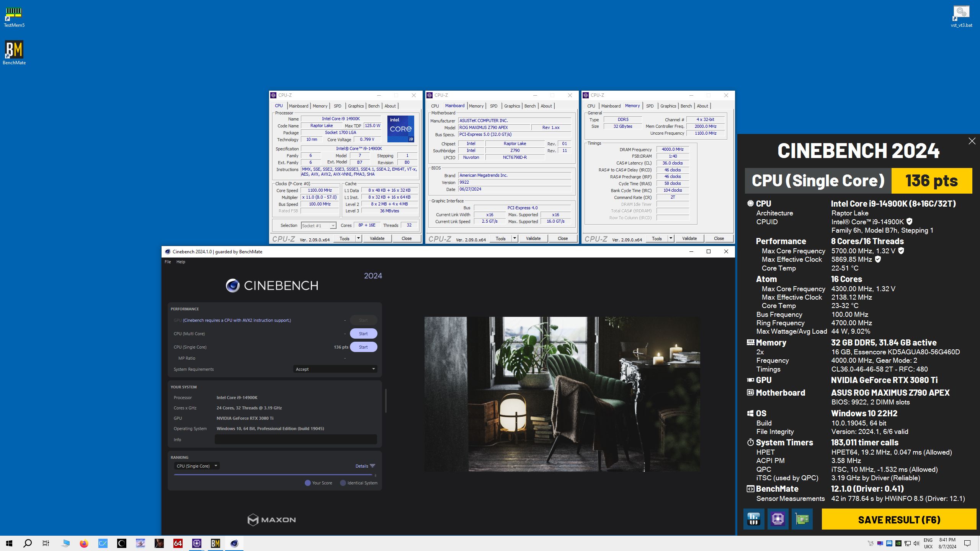This screenshot has height=551, width=980.
Task: Switch to Cinebench via taskbar icon
Action: pyautogui.click(x=234, y=543)
